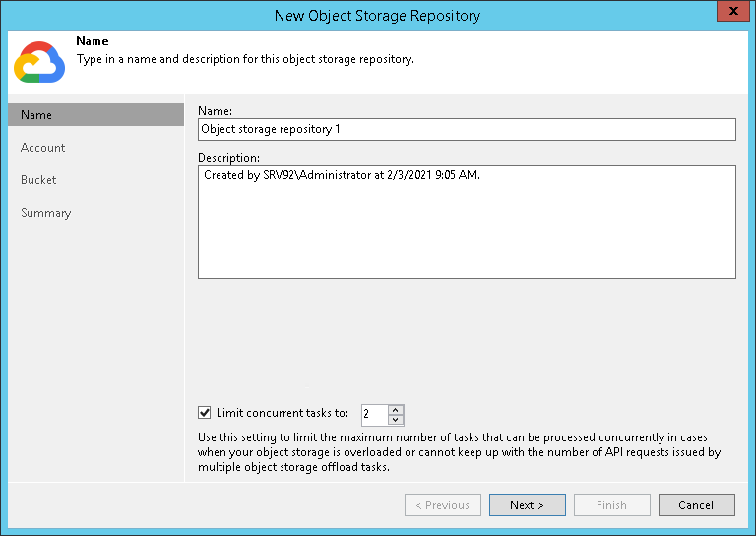This screenshot has height=536, width=756.
Task: Click the Limit concurrent tasks to label
Action: click(x=283, y=414)
